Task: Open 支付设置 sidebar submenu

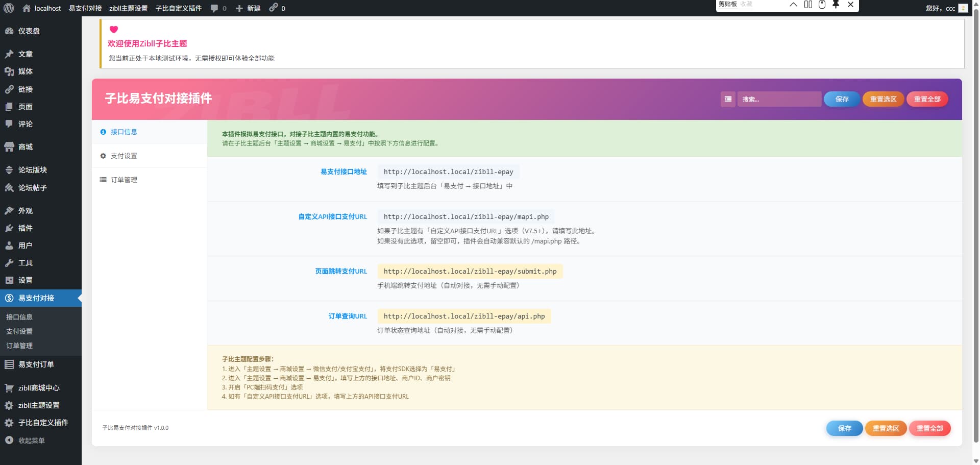Action: click(19, 331)
